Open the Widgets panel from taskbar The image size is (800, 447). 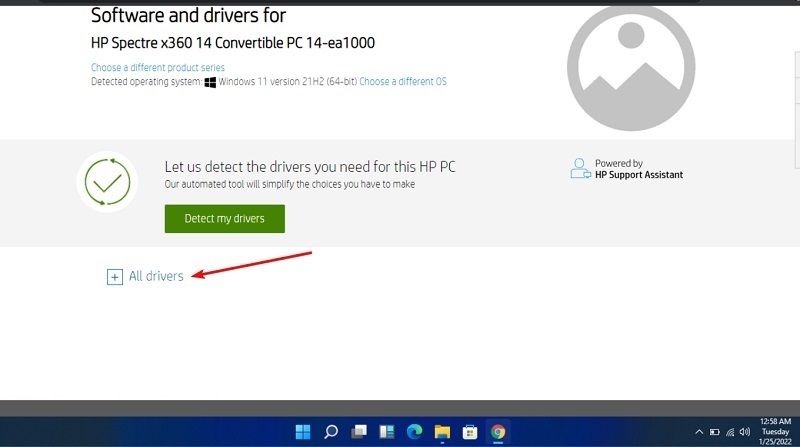coord(387,432)
